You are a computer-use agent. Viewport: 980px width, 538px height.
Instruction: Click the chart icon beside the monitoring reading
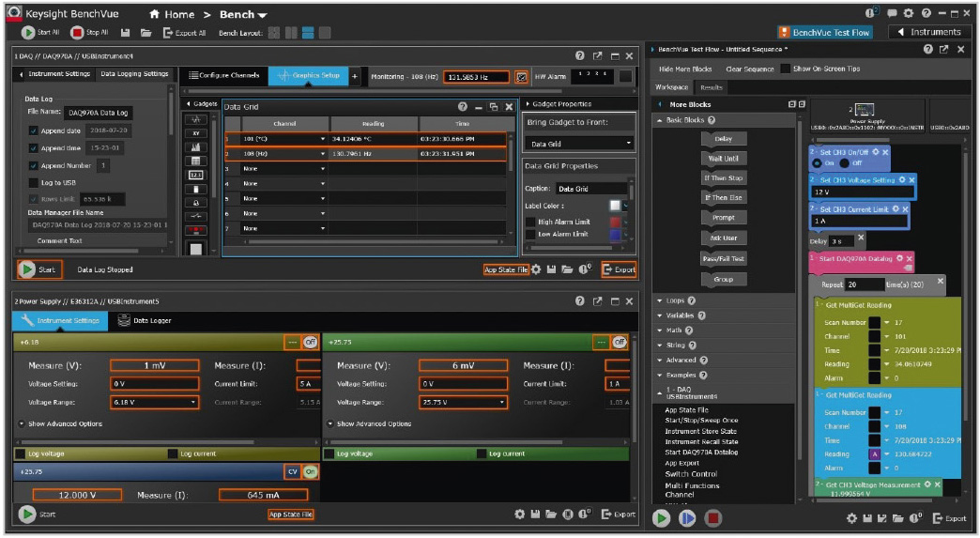[521, 77]
